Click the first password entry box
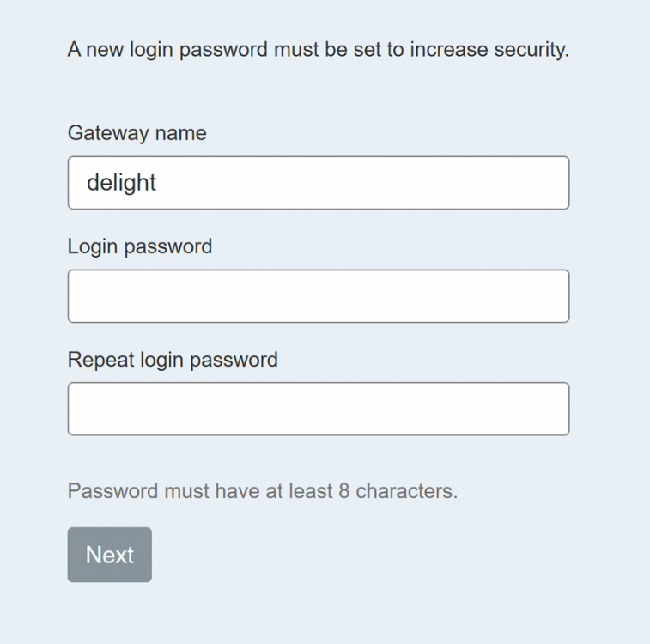Image resolution: width=650 pixels, height=644 pixels. pyautogui.click(x=318, y=296)
